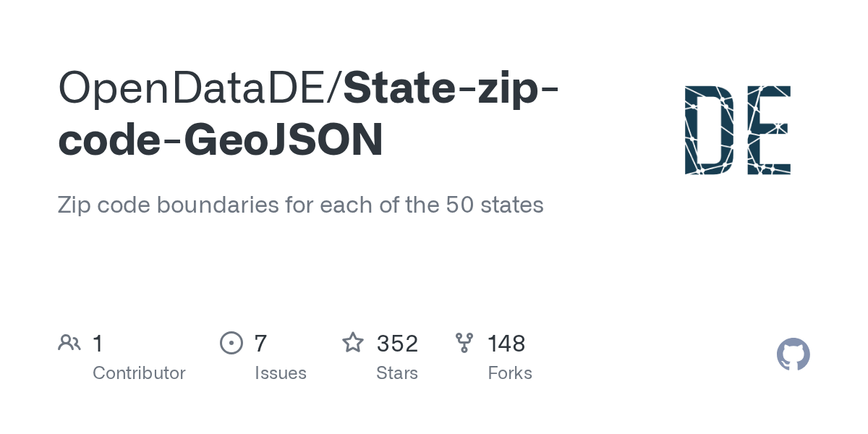The height and width of the screenshot is (434, 868).
Task: Select the repository description text
Action: point(300,205)
